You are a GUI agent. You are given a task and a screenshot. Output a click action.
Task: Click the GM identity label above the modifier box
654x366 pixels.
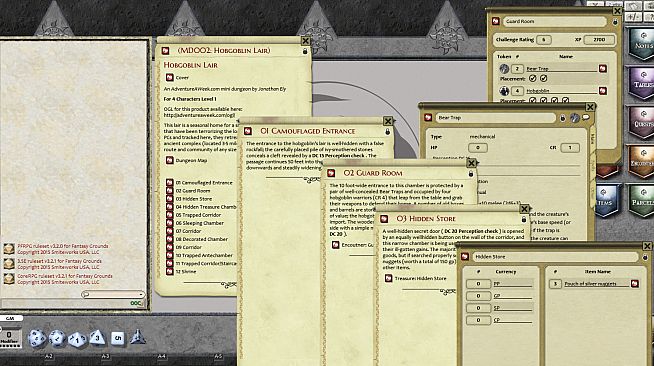tap(10, 318)
